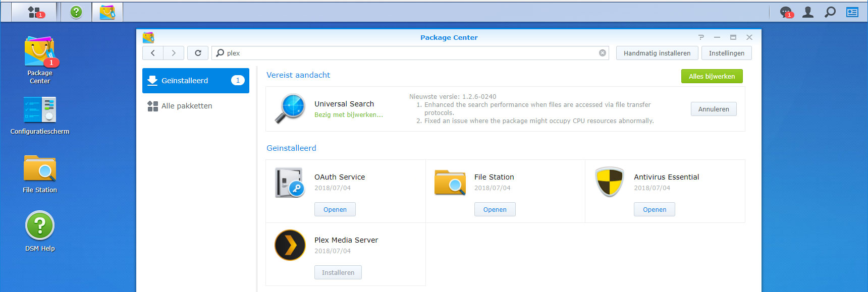Click the 'Vereist aandacht' section heading
The height and width of the screenshot is (292, 868).
pyautogui.click(x=298, y=75)
